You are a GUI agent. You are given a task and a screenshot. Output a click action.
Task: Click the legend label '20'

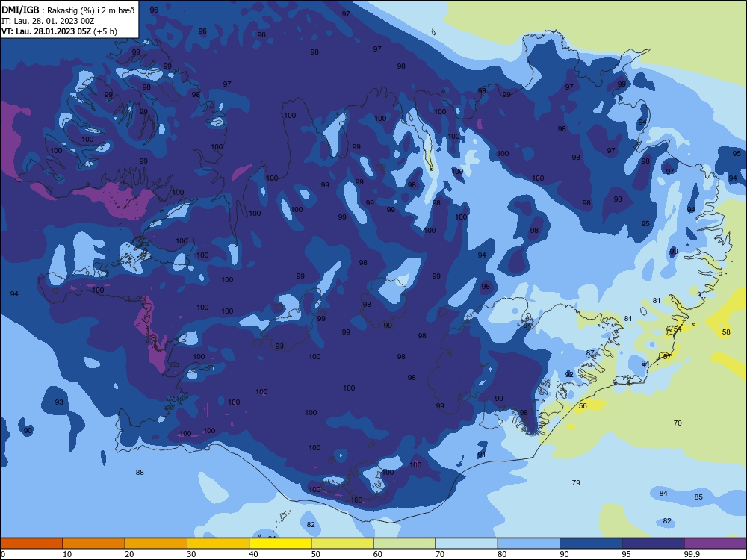(129, 554)
